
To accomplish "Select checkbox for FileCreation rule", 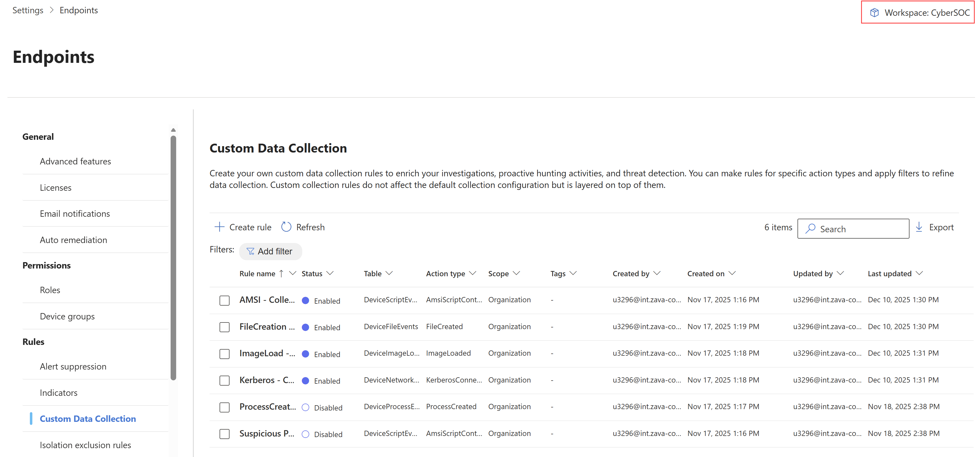I will [225, 327].
